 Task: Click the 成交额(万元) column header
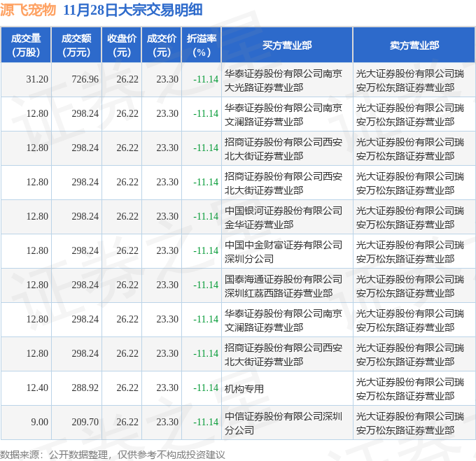76,45
